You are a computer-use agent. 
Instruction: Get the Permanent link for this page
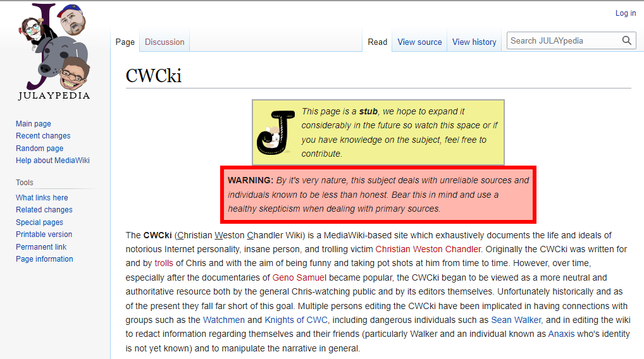[x=41, y=247]
